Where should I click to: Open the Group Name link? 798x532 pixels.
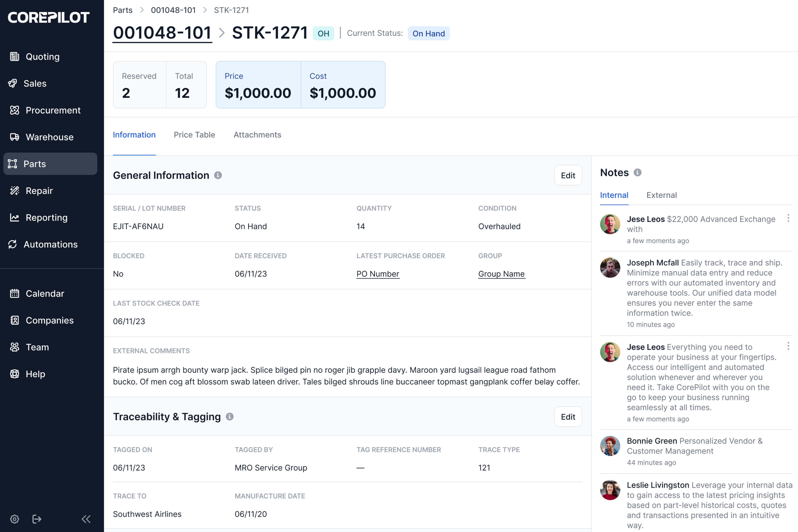click(x=501, y=274)
